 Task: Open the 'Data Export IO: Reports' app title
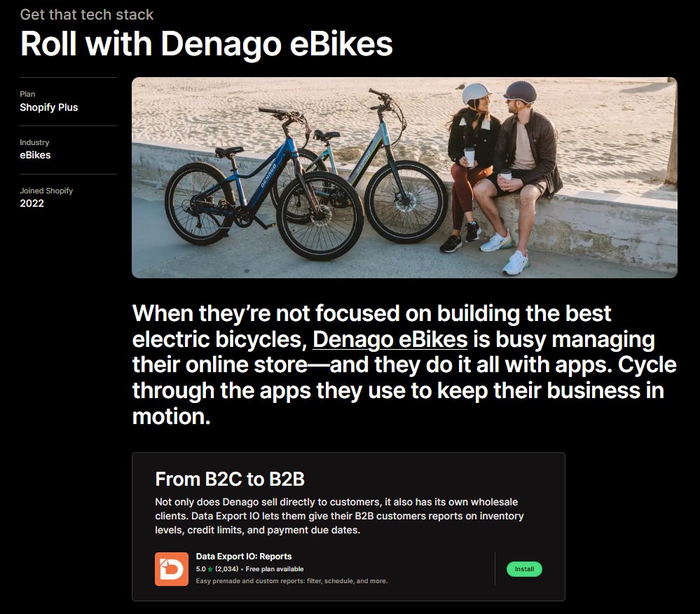(x=244, y=557)
